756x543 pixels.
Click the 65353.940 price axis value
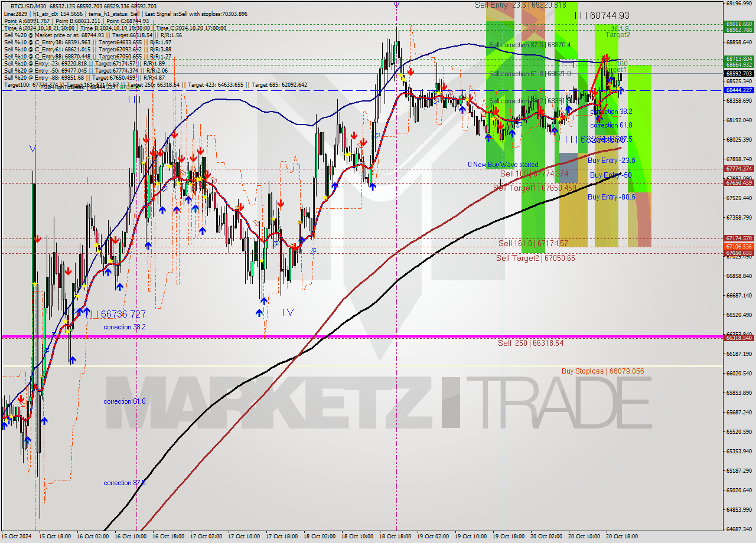tap(739, 452)
